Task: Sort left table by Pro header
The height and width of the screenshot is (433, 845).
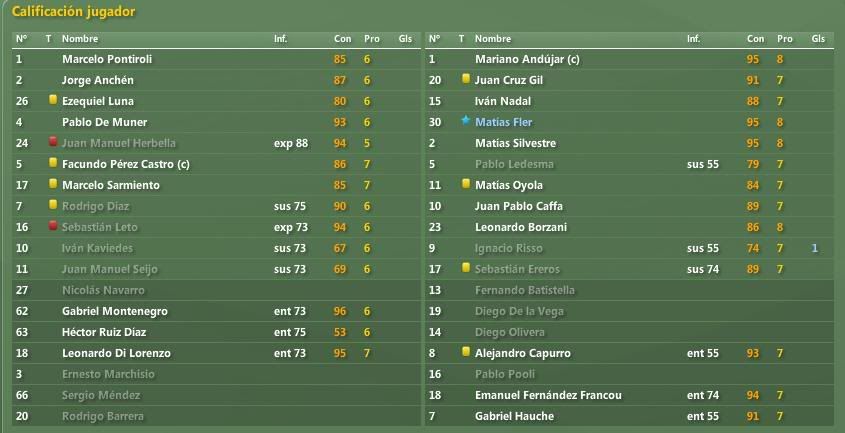Action: coord(372,39)
